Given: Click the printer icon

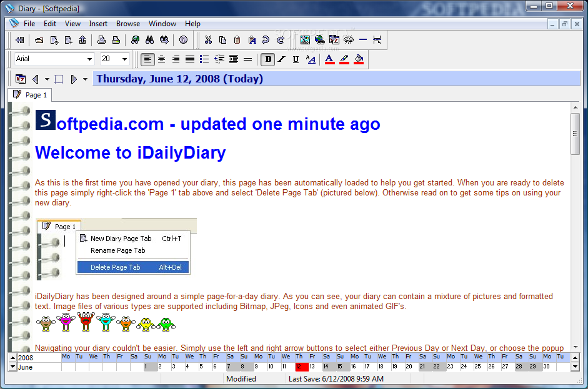Looking at the screenshot, I should [116, 40].
